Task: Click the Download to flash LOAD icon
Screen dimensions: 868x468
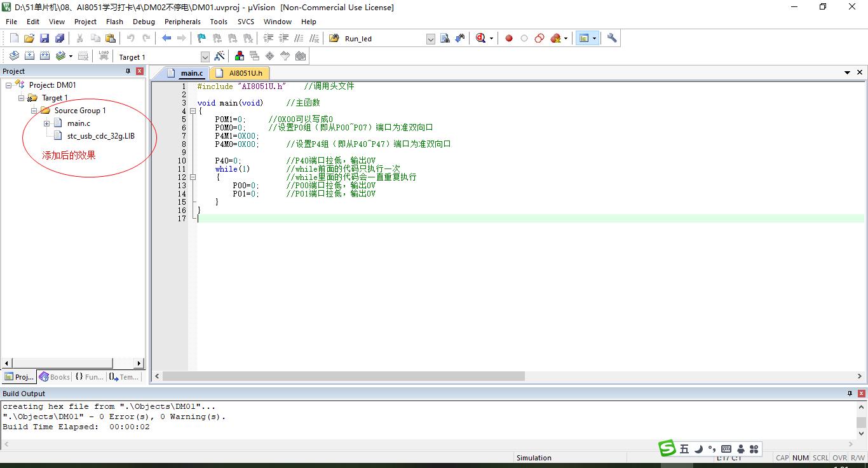Action: [104, 56]
